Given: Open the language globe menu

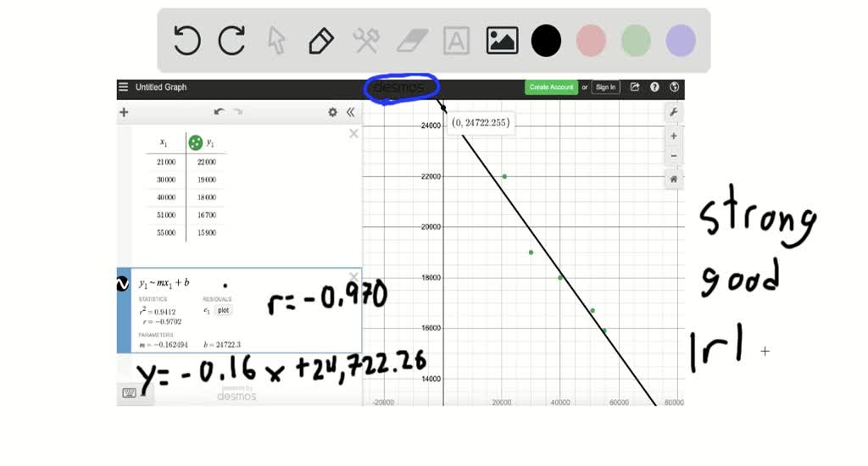Looking at the screenshot, I should tap(674, 87).
